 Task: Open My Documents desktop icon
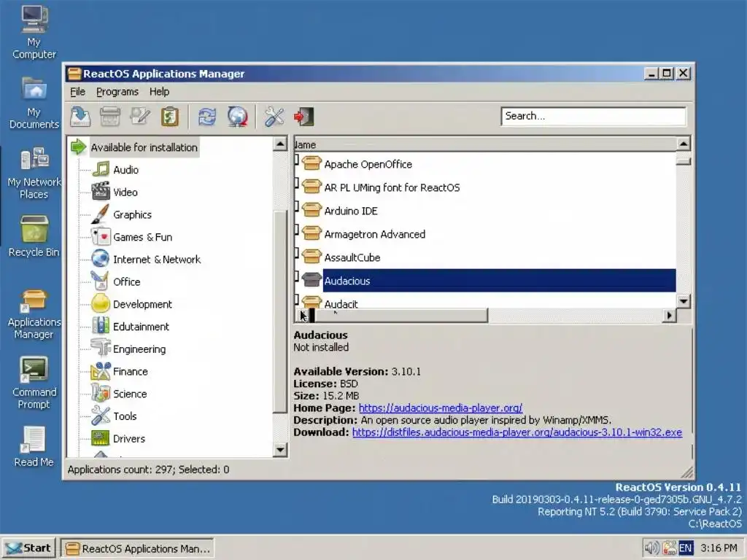point(34,103)
